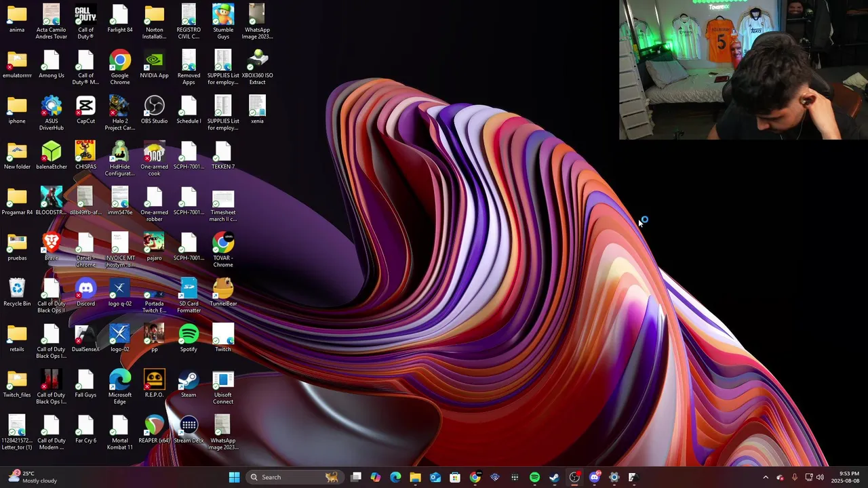Open the weather widget showing 25°C
The height and width of the screenshot is (488, 868).
[33, 477]
